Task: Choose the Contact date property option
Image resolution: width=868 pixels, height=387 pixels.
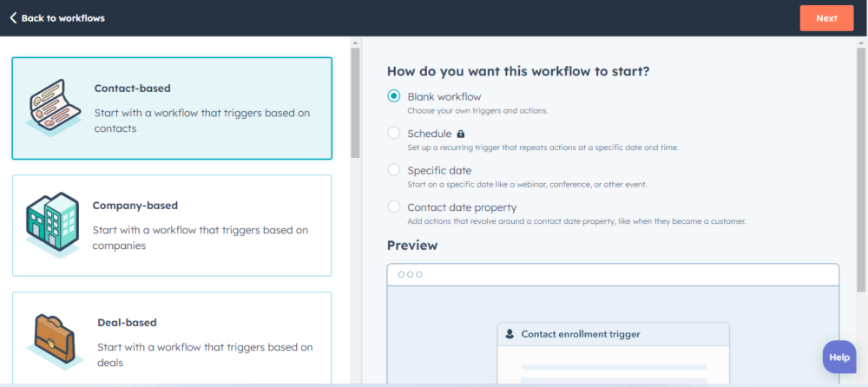Action: (x=394, y=207)
